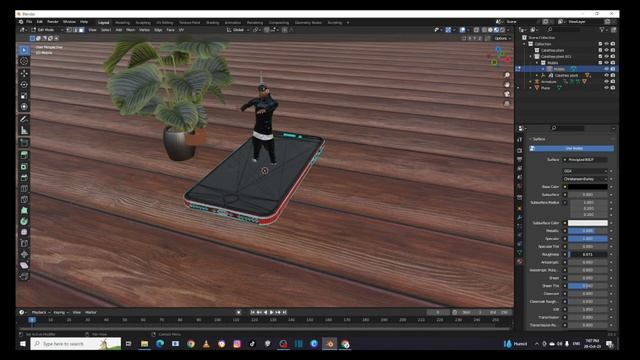
Task: Open the Keying popover in timeline
Action: tap(60, 312)
